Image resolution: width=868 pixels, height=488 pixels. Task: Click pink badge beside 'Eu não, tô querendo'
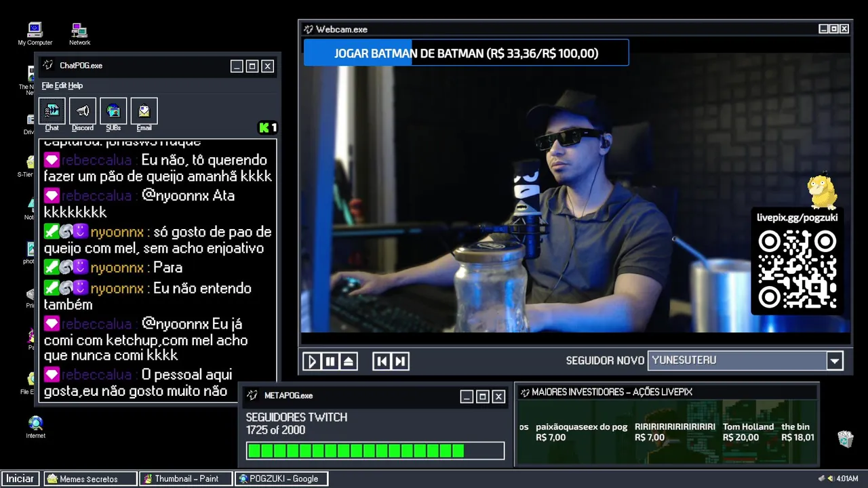pos(52,160)
